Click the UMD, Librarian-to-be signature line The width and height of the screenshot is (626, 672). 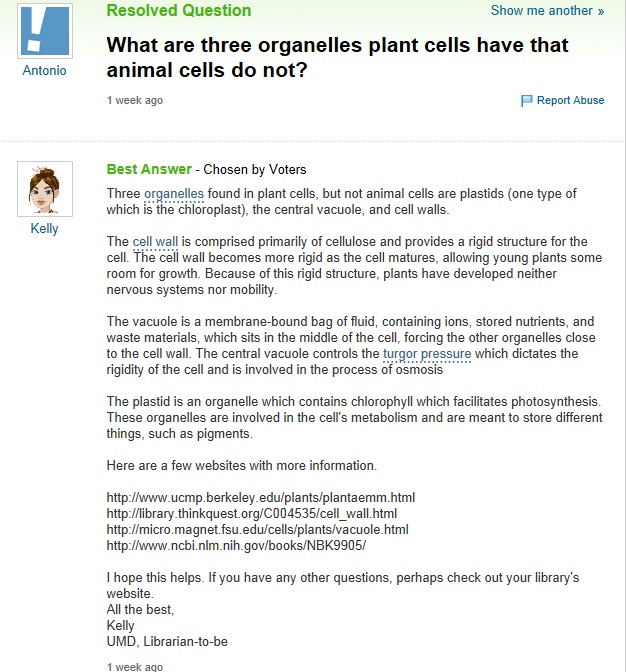[x=167, y=642]
